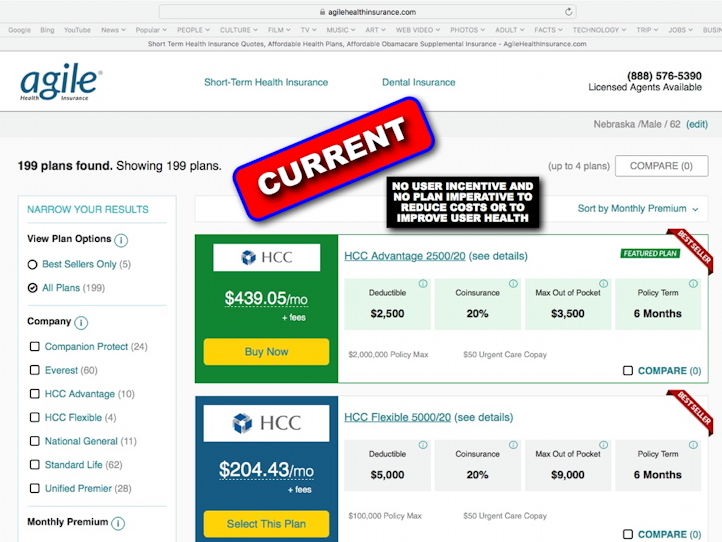Expand the WEB VIDEO bookmarks dropdown
The width and height of the screenshot is (722, 542).
coord(418,30)
